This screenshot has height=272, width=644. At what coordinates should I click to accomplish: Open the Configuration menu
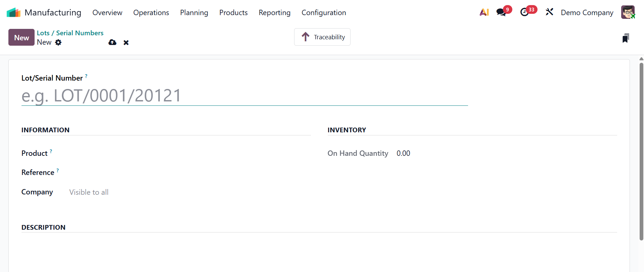point(324,13)
